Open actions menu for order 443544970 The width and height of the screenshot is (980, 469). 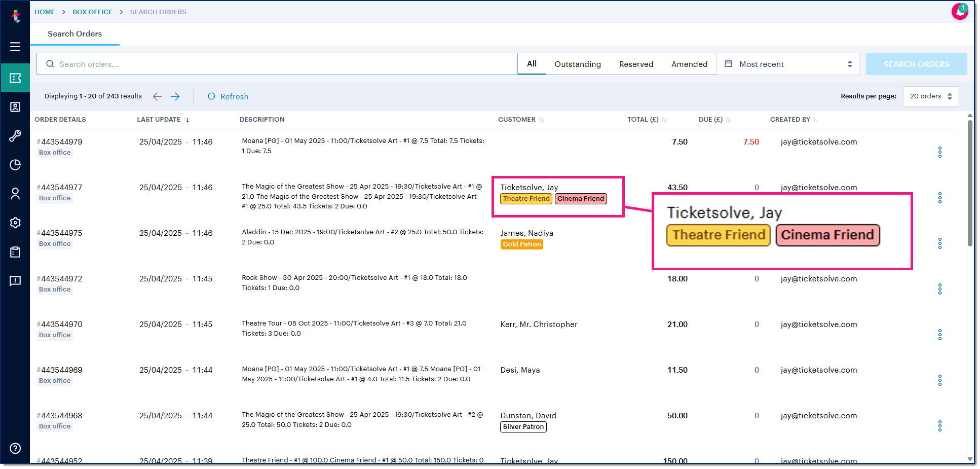939,335
